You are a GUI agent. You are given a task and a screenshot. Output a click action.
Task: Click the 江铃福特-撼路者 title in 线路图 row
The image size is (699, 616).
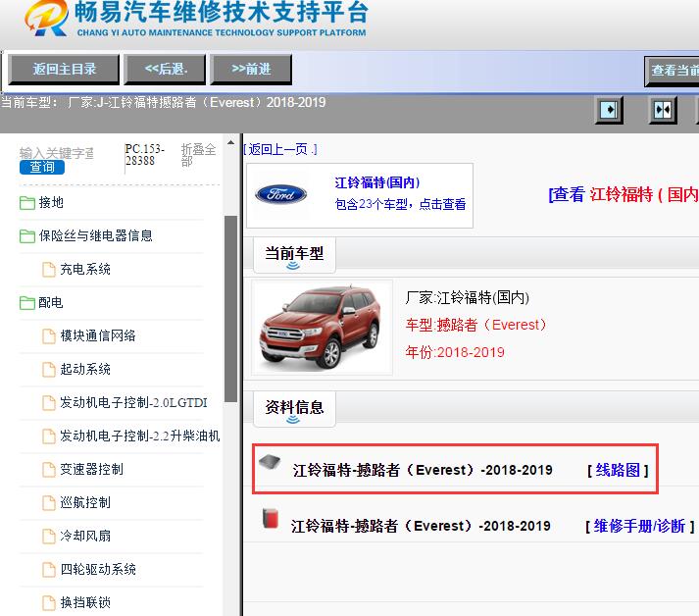coord(423,470)
